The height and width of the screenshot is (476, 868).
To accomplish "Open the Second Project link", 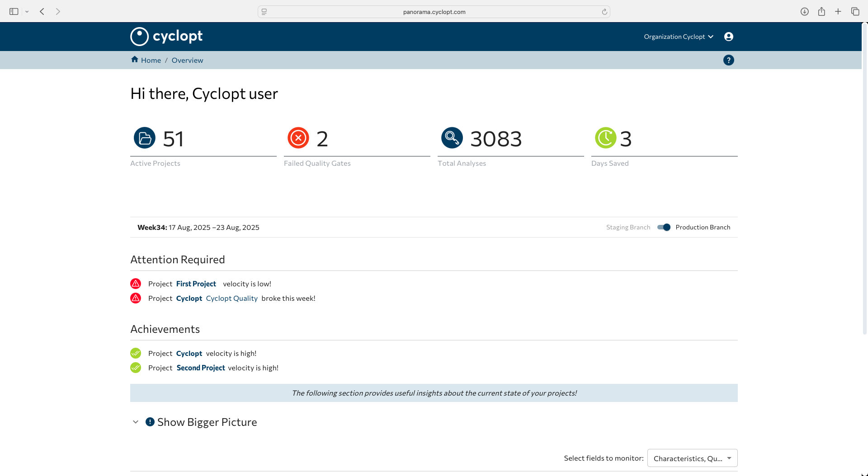I will point(201,368).
